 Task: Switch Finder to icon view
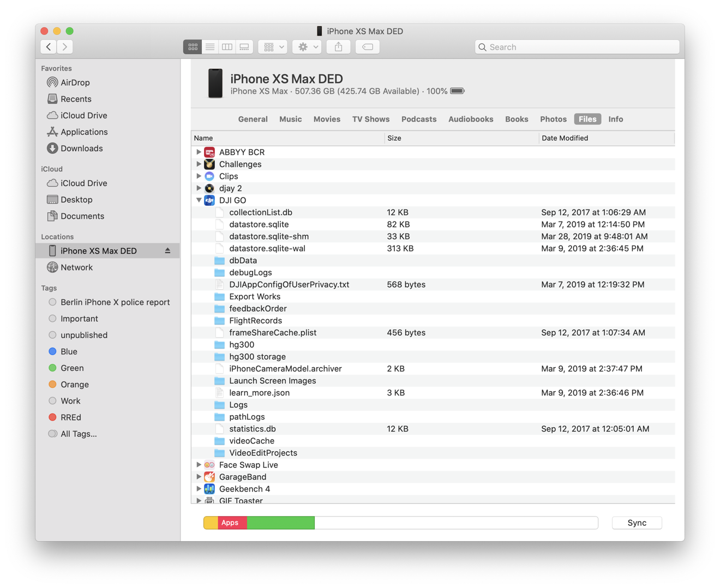(193, 47)
